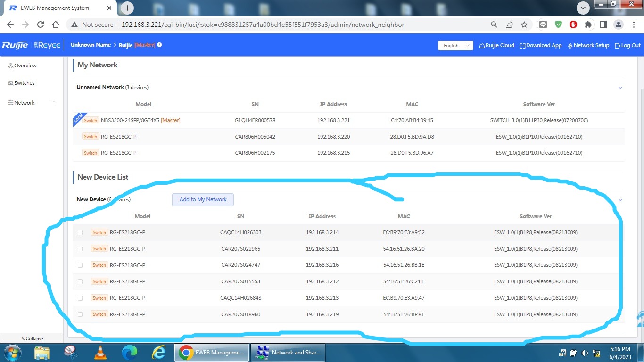This screenshot has height=362, width=644.
Task: Click Add to My Network button
Action: pos(203,199)
